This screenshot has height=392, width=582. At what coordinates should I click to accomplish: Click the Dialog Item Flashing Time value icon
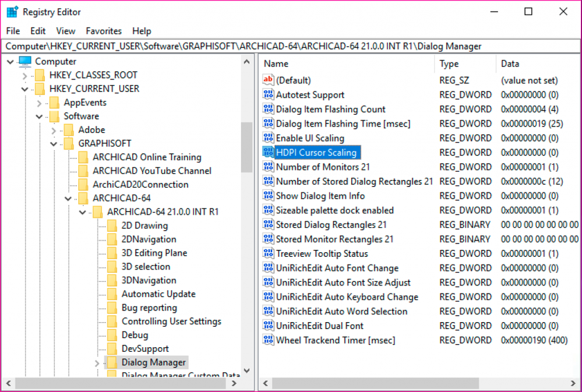268,123
